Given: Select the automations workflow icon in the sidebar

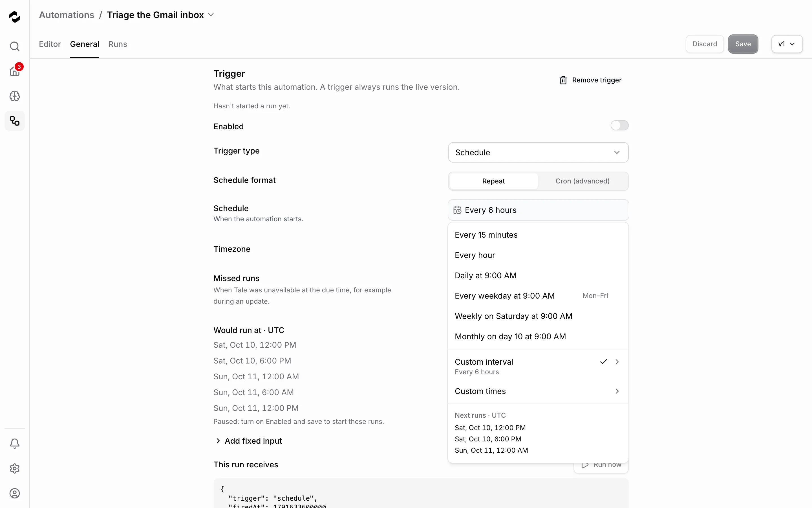Looking at the screenshot, I should (x=14, y=121).
